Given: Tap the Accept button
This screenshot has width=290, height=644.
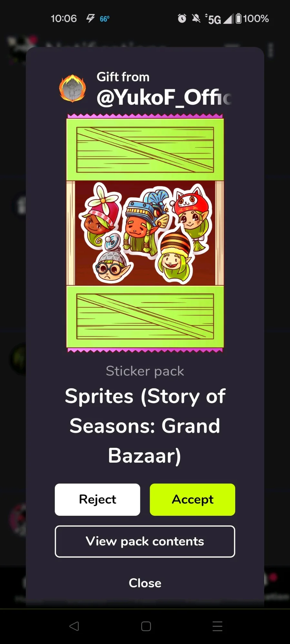Looking at the screenshot, I should 192,499.
